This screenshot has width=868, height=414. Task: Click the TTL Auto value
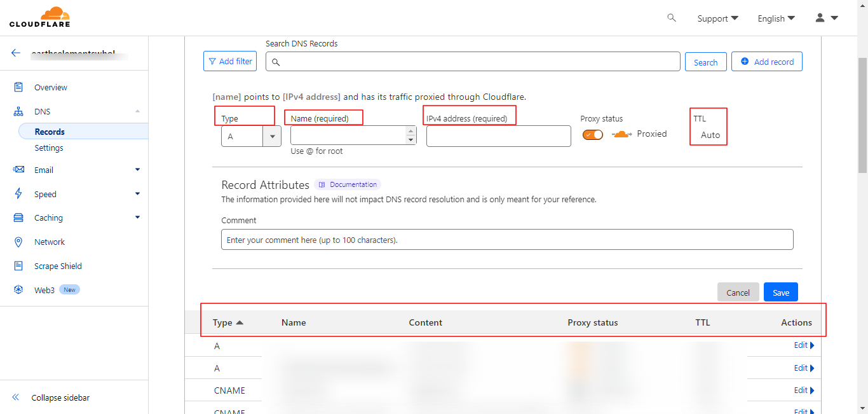(x=710, y=135)
